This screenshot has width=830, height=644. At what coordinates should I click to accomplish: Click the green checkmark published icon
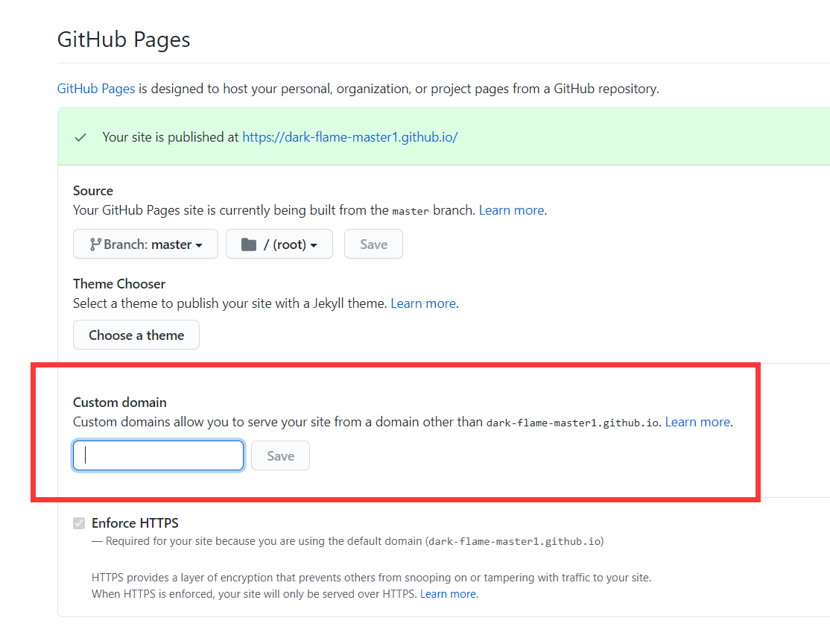[80, 138]
